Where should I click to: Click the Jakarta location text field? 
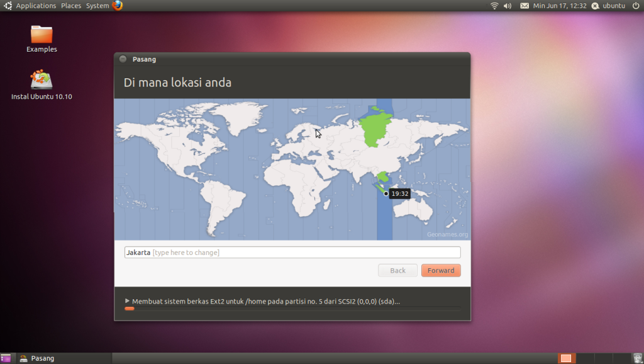pos(292,252)
